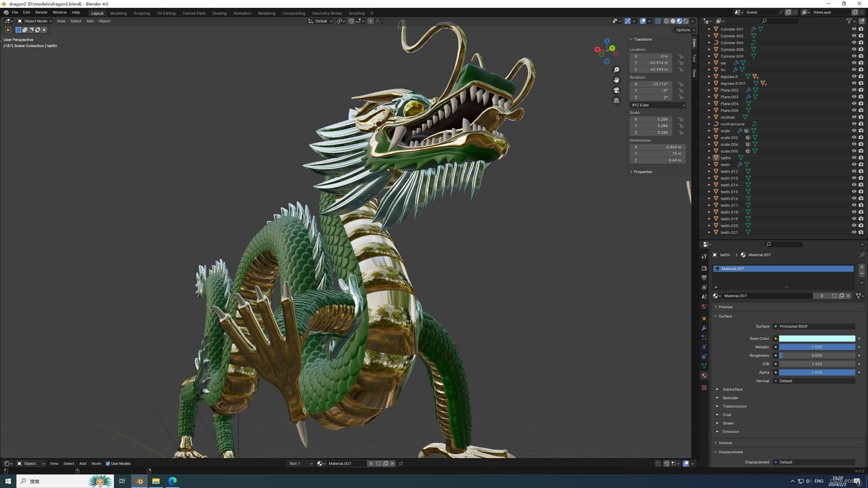Add a new material slot
Viewport: 868px width, 488px height.
click(x=862, y=267)
